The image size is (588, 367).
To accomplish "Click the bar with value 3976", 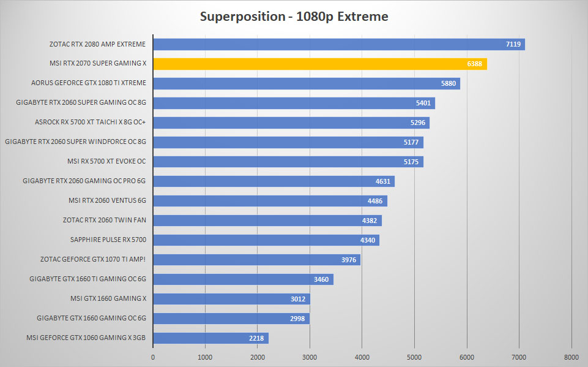I will pyautogui.click(x=257, y=260).
